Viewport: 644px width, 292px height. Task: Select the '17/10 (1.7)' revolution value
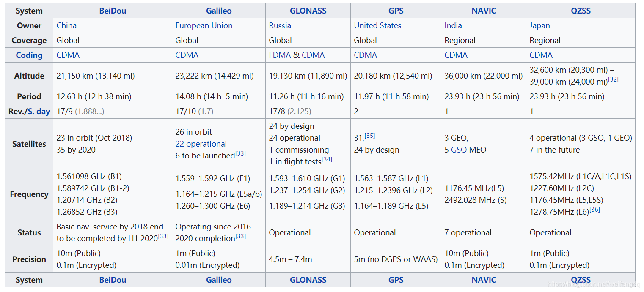point(194,112)
